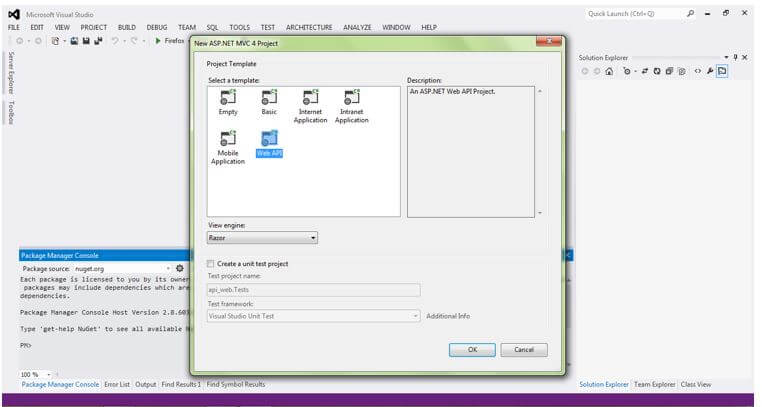Image resolution: width=762 pixels, height=407 pixels.
Task: Open the Package source dropdown
Action: (168, 269)
